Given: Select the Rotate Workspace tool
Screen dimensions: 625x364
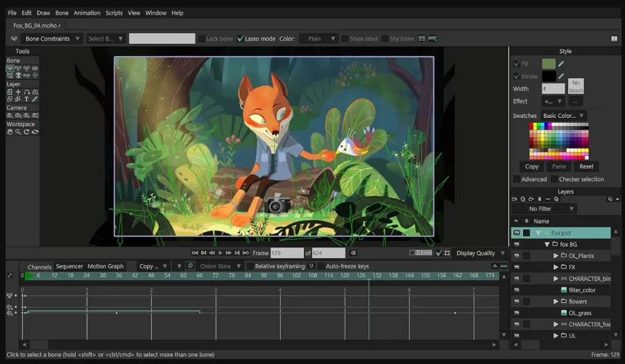Looking at the screenshot, I should pyautogui.click(x=26, y=132).
